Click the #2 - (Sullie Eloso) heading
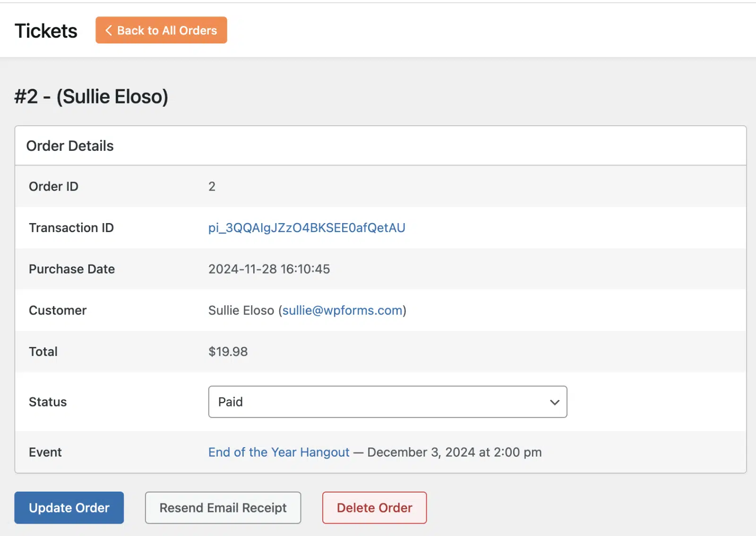 coord(91,96)
